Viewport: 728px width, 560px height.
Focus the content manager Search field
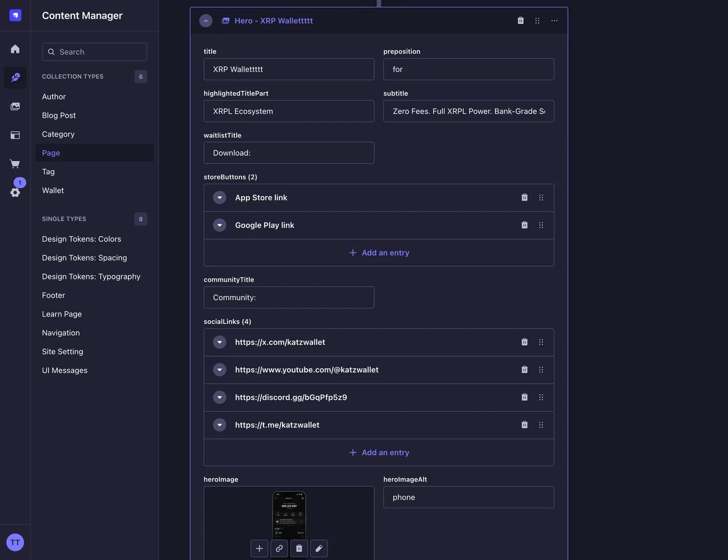tap(95, 52)
